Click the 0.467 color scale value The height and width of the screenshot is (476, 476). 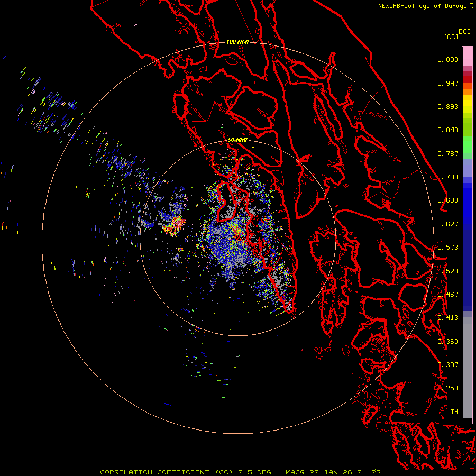(x=448, y=295)
